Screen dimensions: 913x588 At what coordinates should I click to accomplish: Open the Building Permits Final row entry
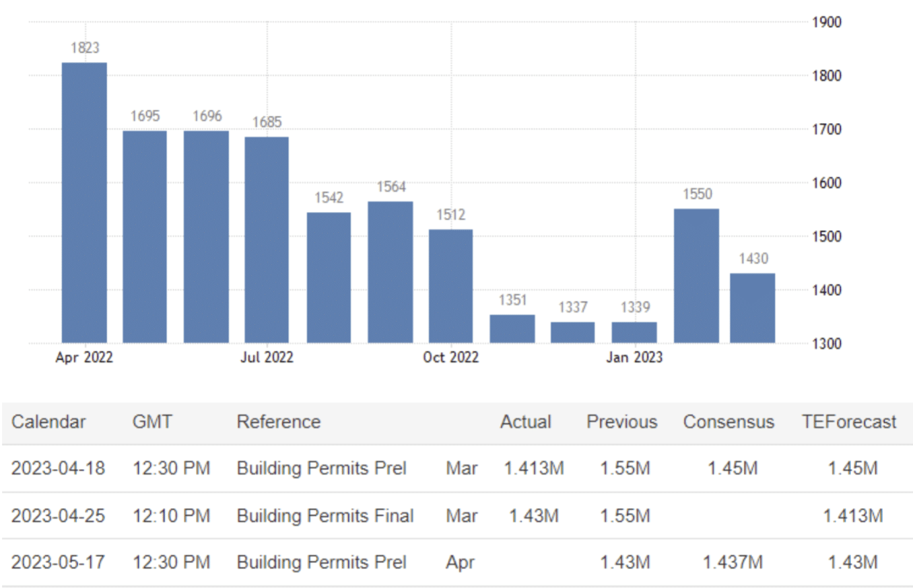coord(325,515)
